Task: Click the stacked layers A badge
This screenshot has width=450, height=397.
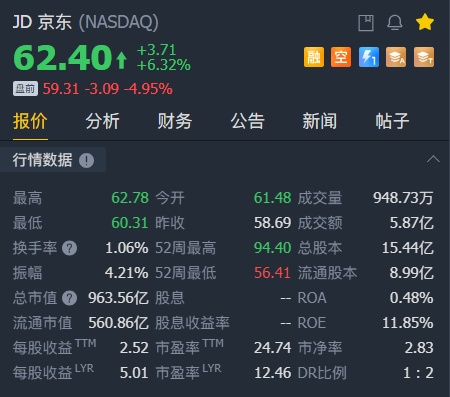Action: 396,57
